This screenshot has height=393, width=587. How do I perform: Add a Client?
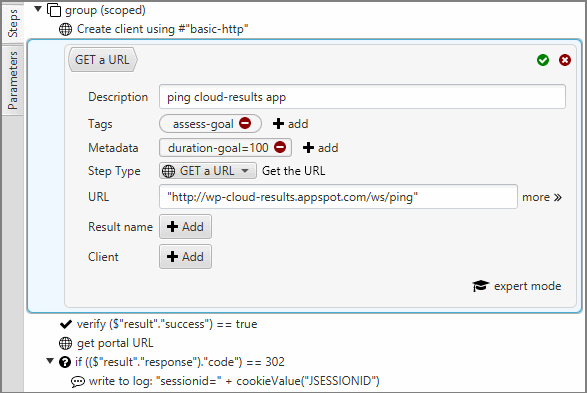coord(185,257)
